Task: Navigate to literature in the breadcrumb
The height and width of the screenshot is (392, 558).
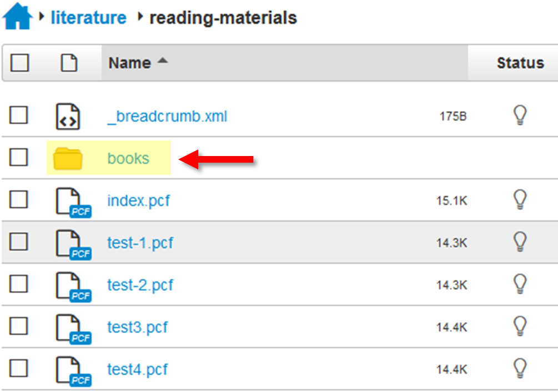Action: point(89,18)
